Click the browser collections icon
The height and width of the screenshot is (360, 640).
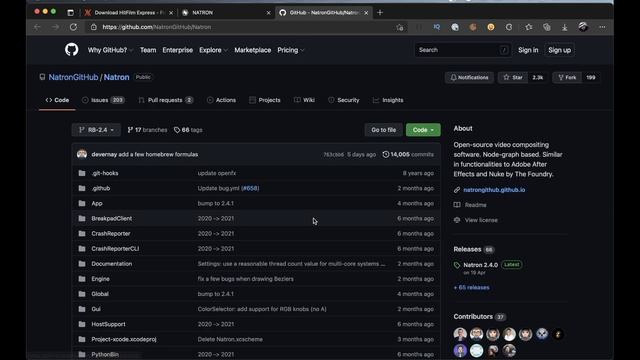[x=547, y=27]
